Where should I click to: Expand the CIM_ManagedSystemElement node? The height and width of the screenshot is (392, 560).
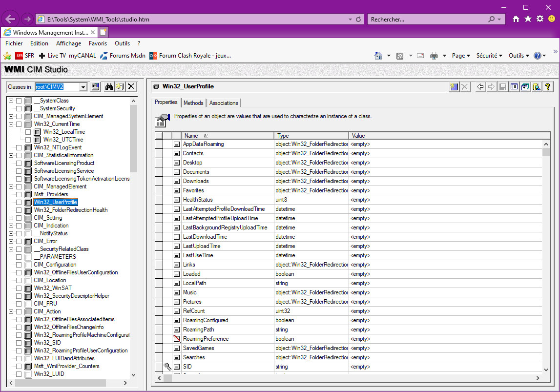point(11,116)
